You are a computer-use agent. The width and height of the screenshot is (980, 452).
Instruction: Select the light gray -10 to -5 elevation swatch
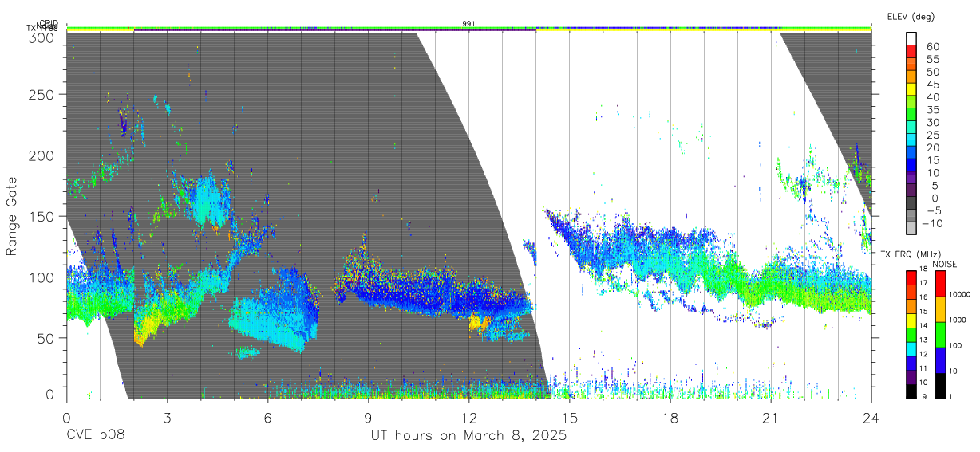[911, 215]
